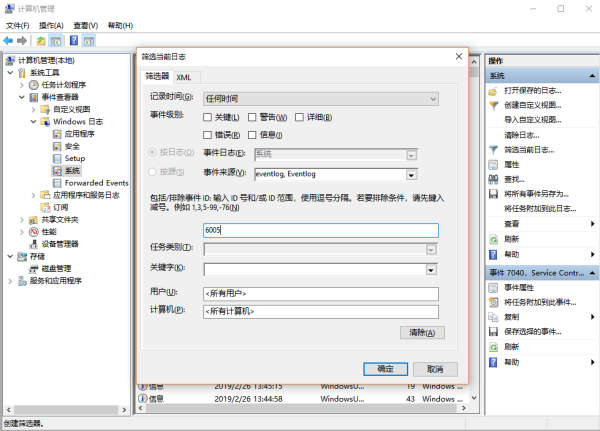Click left pane horizontal scrollbar
The image size is (600, 431).
click(x=66, y=410)
